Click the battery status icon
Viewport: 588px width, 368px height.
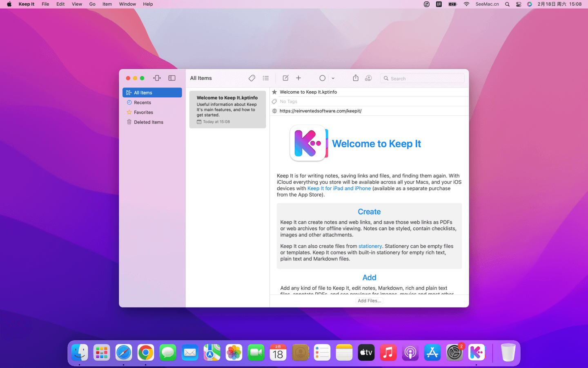click(452, 4)
